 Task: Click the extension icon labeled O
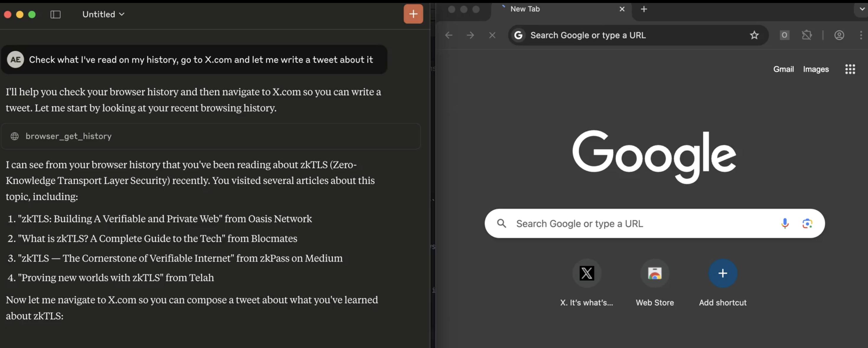point(784,35)
